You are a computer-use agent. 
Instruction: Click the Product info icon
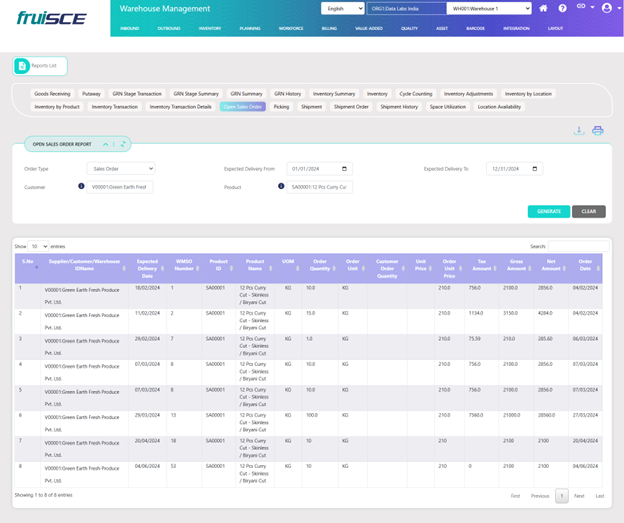pyautogui.click(x=281, y=186)
